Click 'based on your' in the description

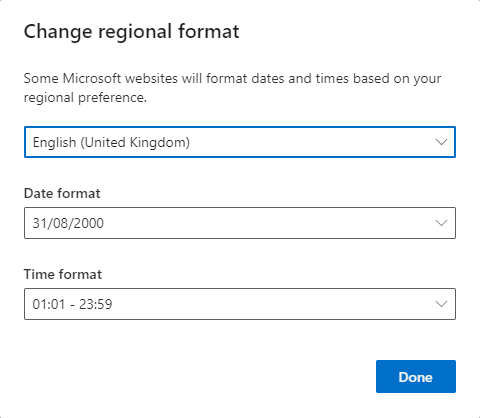click(397, 79)
